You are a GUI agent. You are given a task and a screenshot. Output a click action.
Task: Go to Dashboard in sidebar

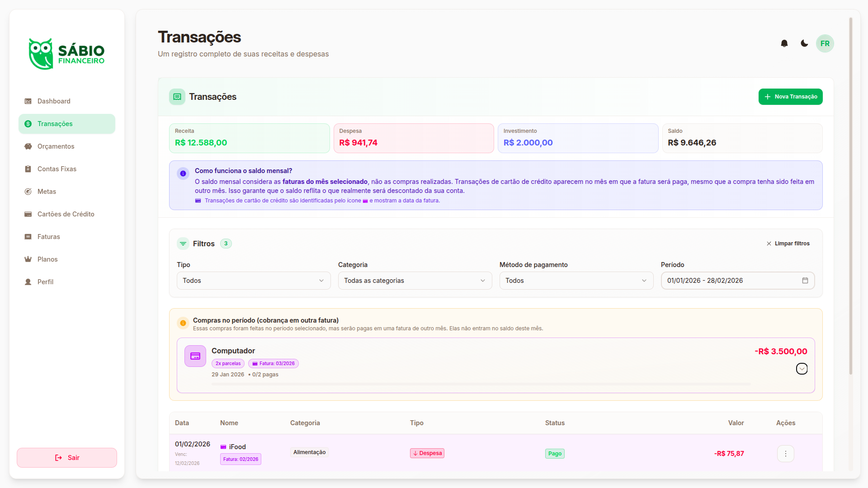click(67, 101)
